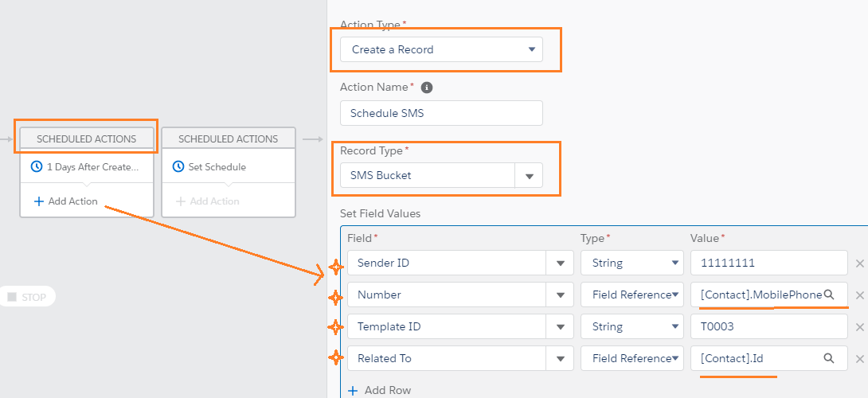Click the search icon in Related To value
Screen dimensions: 868x398
click(829, 358)
